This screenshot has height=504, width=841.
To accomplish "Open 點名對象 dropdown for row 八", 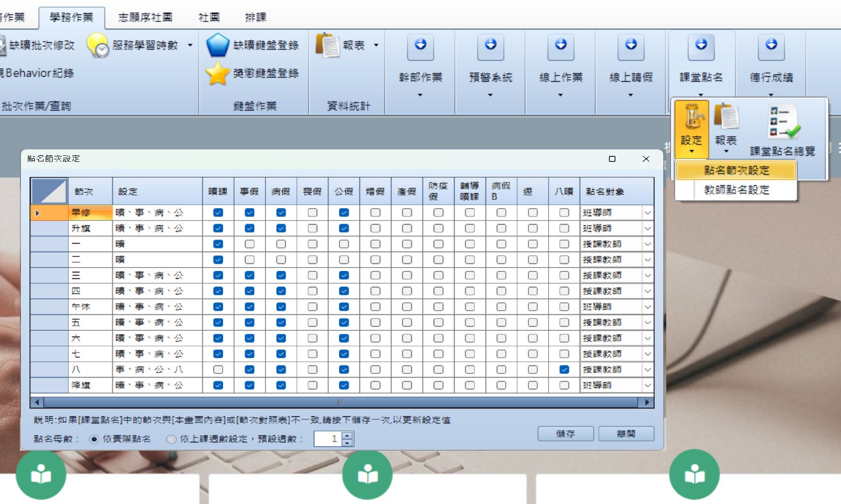I will pyautogui.click(x=647, y=370).
